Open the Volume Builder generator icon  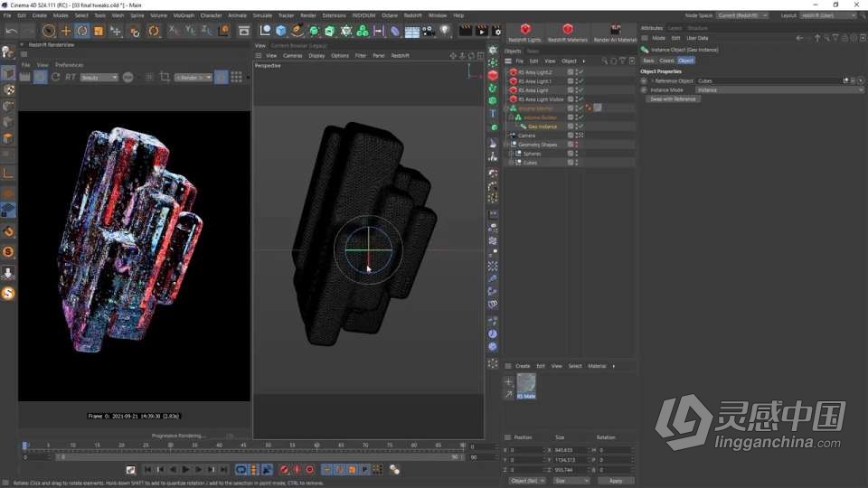click(x=363, y=31)
